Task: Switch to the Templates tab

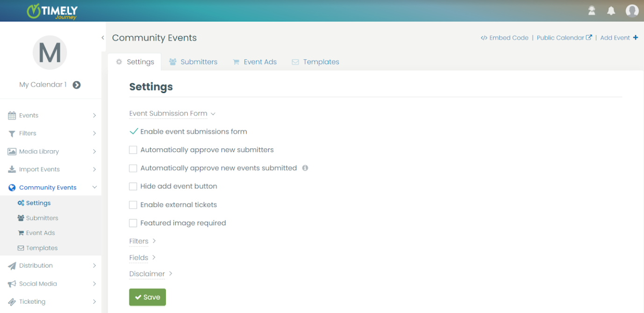Action: (315, 62)
